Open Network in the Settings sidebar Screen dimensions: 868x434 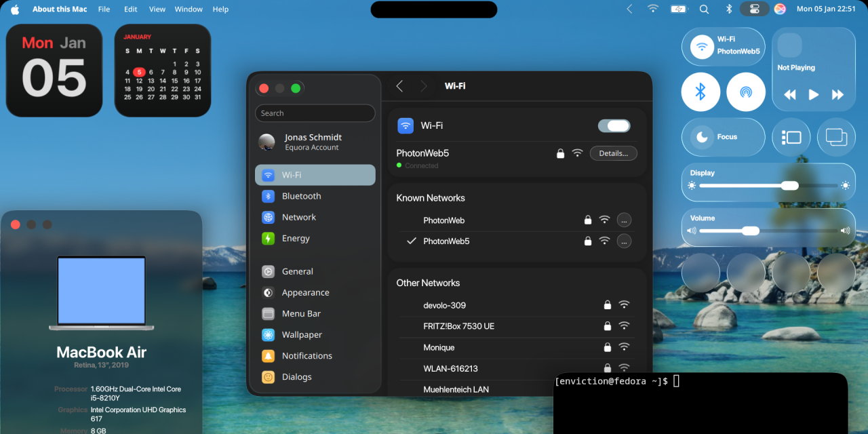click(315, 217)
